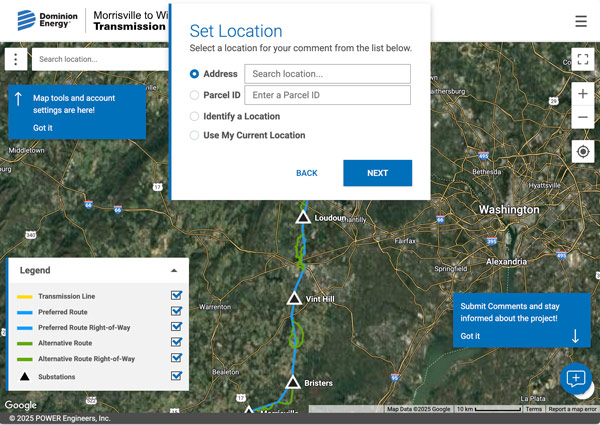Dismiss map tools tip with Got it

point(43,128)
